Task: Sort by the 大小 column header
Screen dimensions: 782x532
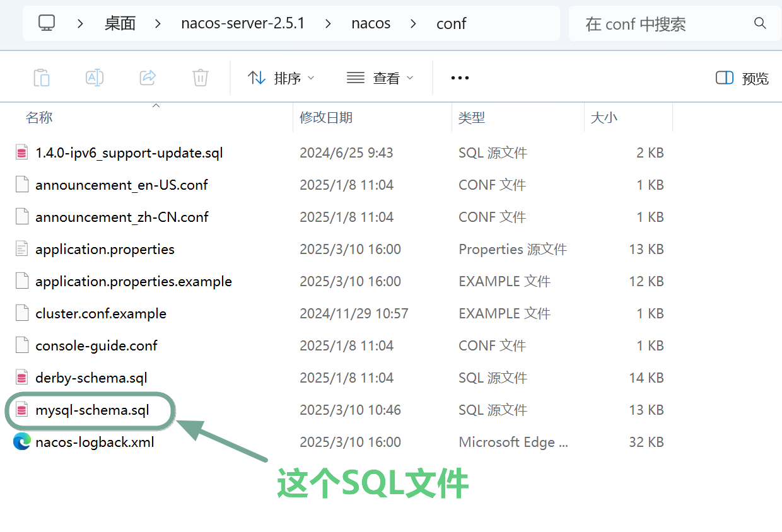Action: pyautogui.click(x=604, y=117)
